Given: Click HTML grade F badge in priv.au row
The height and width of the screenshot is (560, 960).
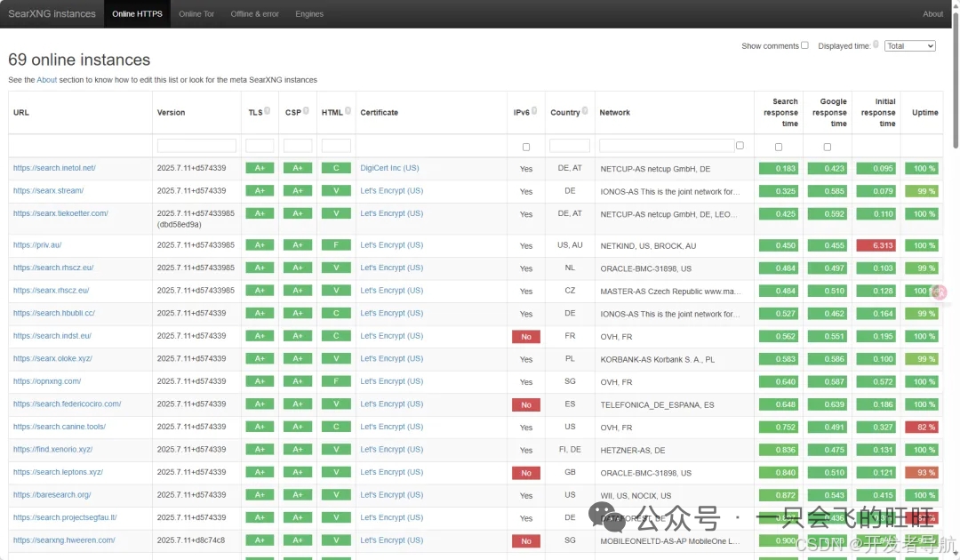Looking at the screenshot, I should [336, 244].
